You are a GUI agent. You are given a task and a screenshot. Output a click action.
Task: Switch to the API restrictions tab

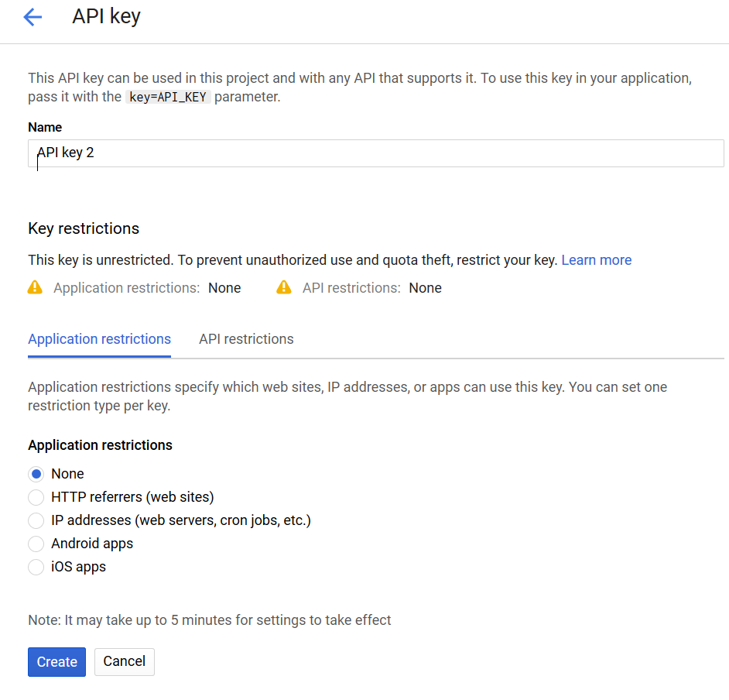coord(246,339)
